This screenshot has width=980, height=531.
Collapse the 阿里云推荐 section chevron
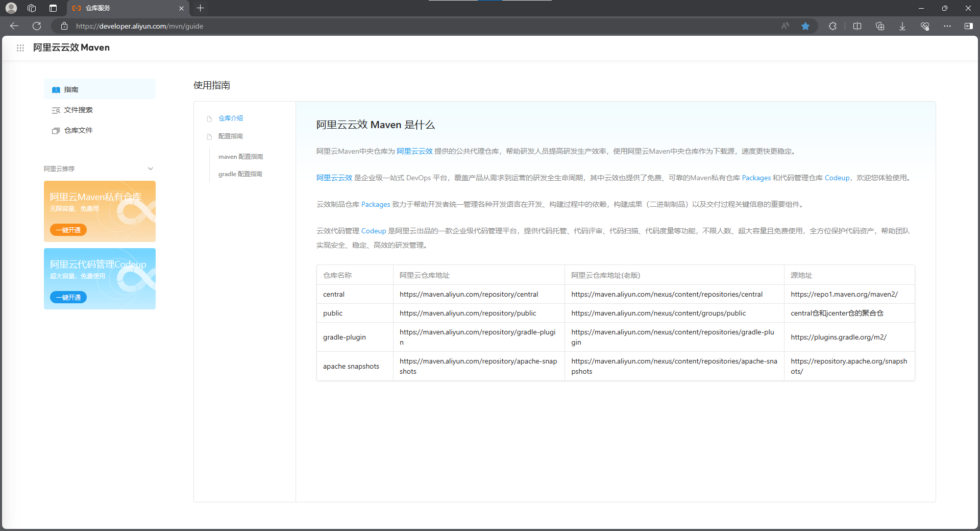[x=151, y=168]
